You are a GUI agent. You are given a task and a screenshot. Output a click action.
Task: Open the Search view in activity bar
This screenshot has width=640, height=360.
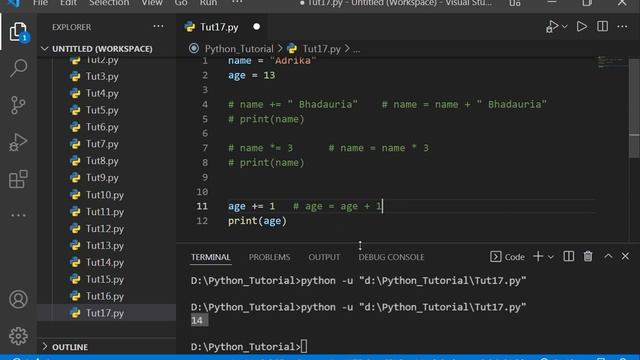click(18, 68)
